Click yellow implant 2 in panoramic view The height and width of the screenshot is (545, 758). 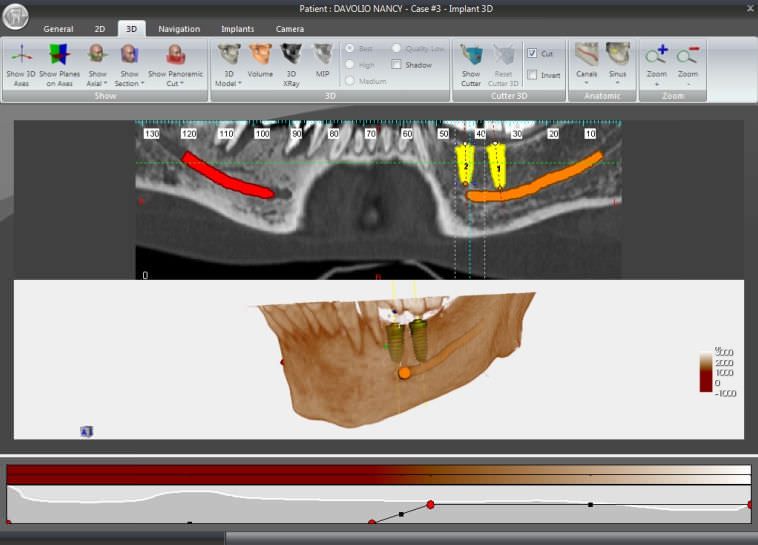[465, 163]
